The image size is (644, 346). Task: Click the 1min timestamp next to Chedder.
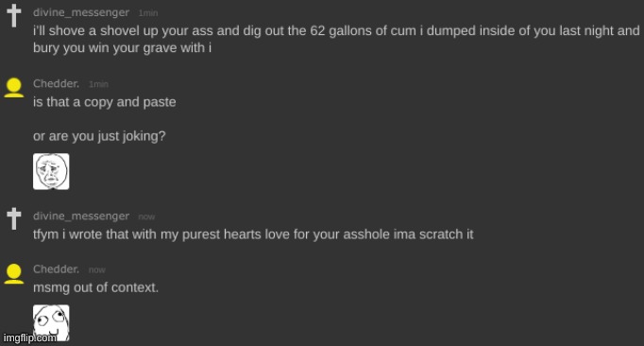[x=98, y=84]
